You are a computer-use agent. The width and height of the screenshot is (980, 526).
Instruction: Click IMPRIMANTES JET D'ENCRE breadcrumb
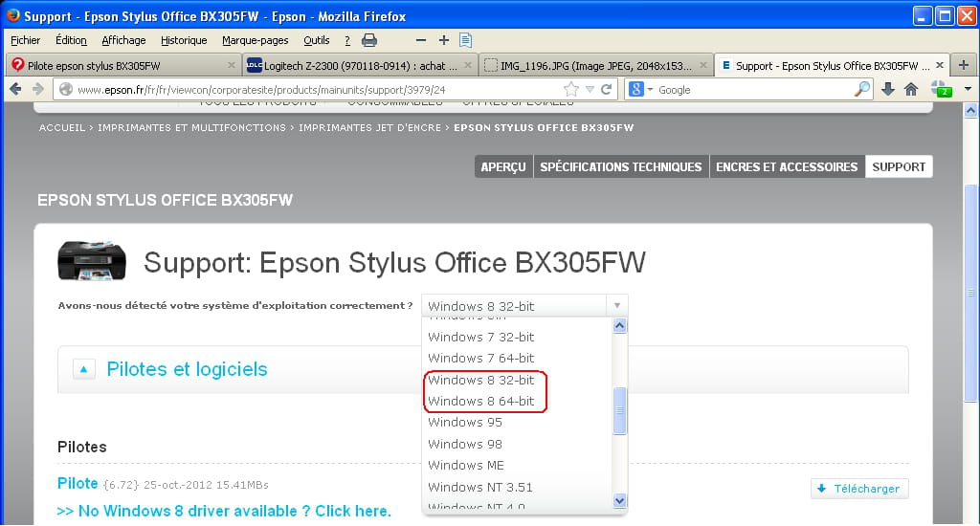tap(370, 127)
